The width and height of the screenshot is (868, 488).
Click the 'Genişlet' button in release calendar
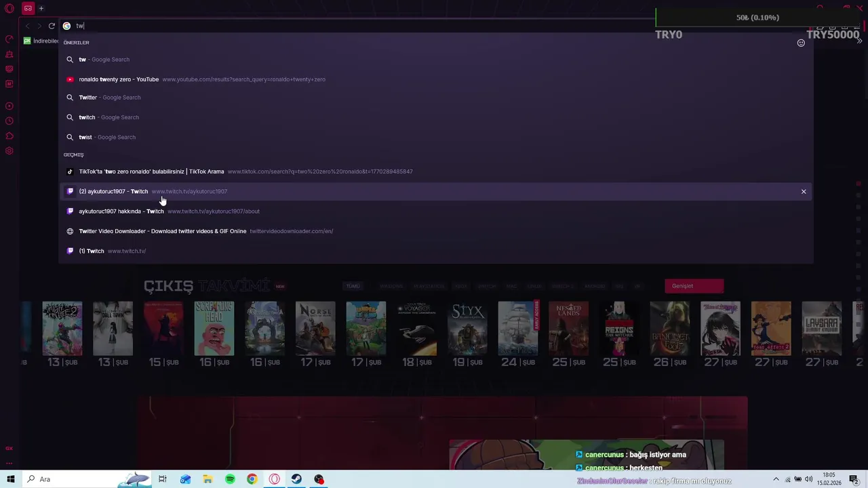point(694,286)
